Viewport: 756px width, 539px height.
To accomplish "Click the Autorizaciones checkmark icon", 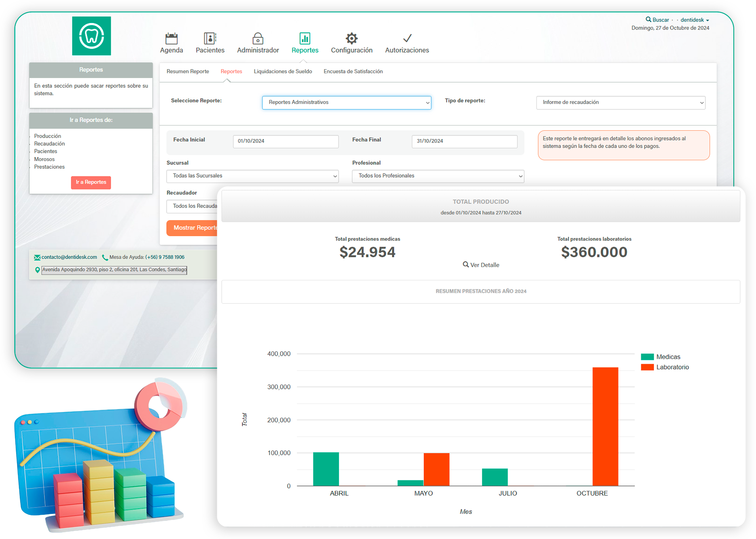I will [x=407, y=39].
